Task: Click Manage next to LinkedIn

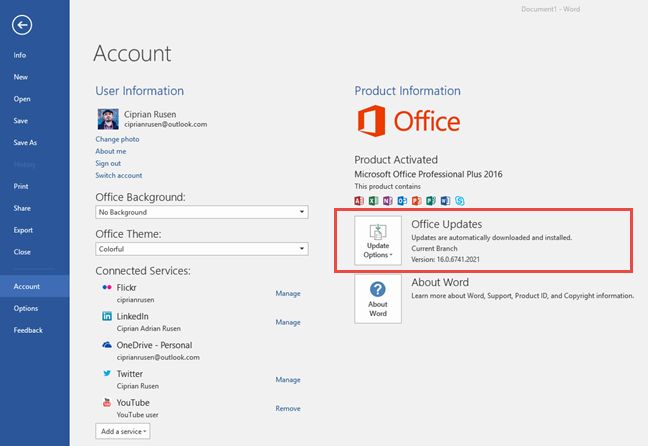Action: (x=288, y=322)
